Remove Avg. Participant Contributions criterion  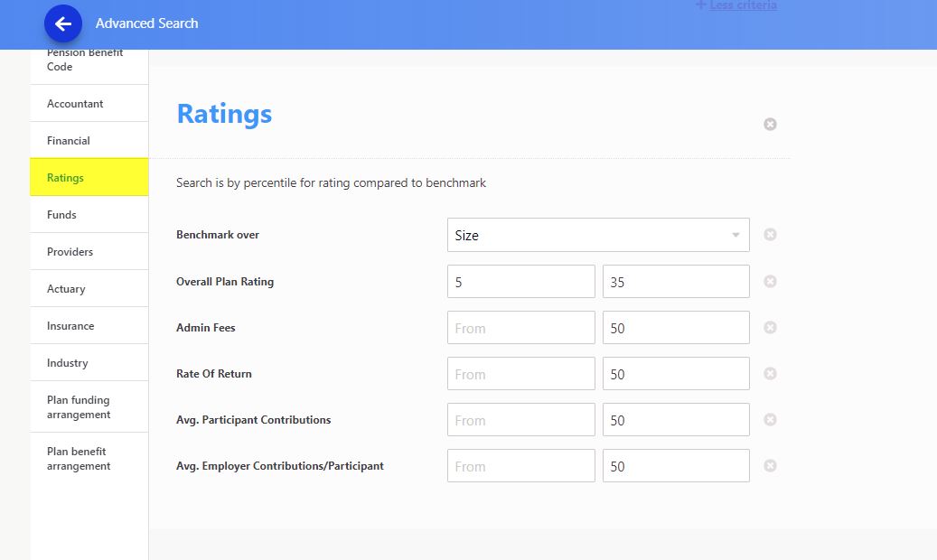pyautogui.click(x=770, y=420)
